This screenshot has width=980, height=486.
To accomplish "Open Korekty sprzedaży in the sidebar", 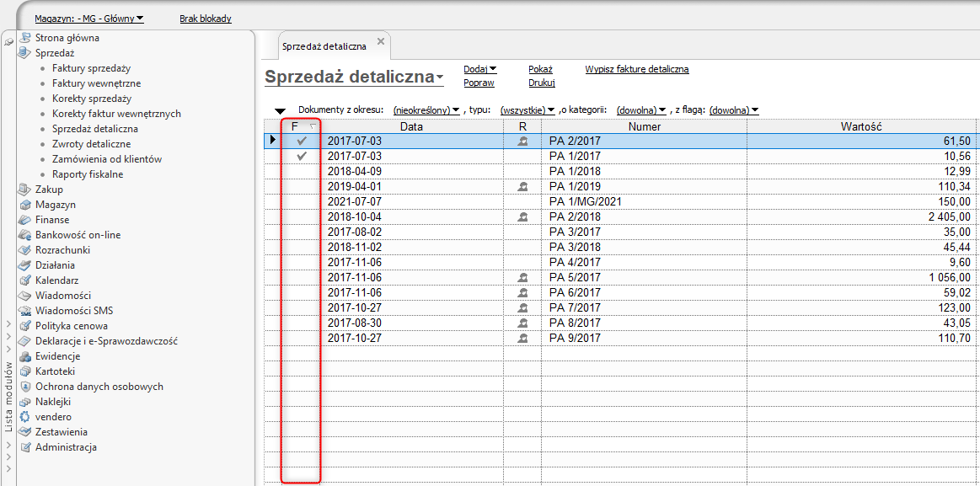I will point(92,99).
